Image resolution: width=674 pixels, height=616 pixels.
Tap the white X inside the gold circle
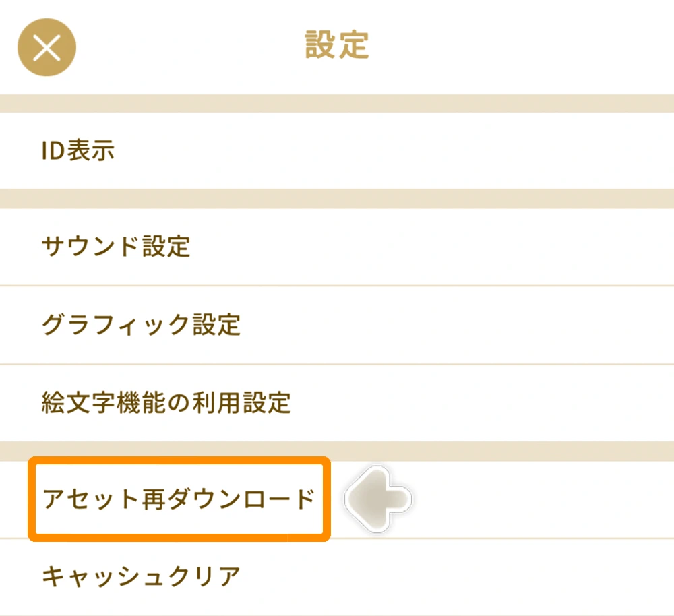tap(47, 47)
